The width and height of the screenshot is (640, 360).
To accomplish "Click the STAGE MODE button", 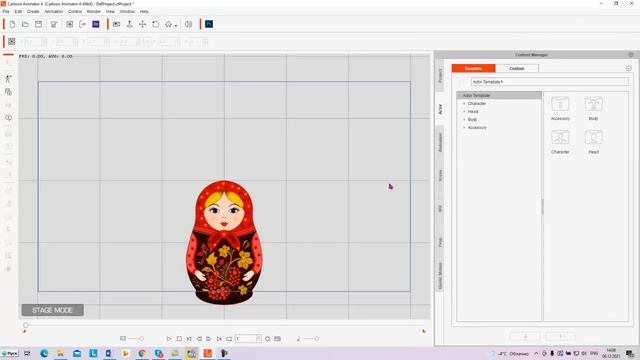I will (53, 310).
